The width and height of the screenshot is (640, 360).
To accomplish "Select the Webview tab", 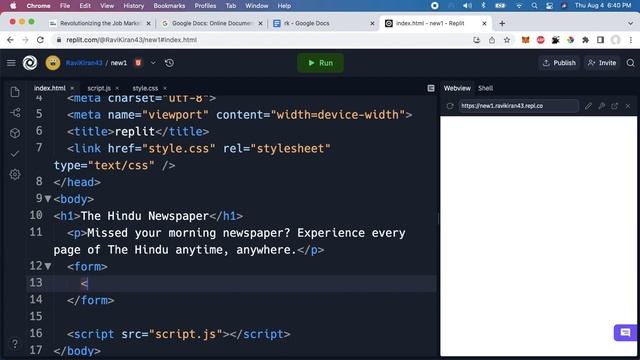I will (457, 88).
